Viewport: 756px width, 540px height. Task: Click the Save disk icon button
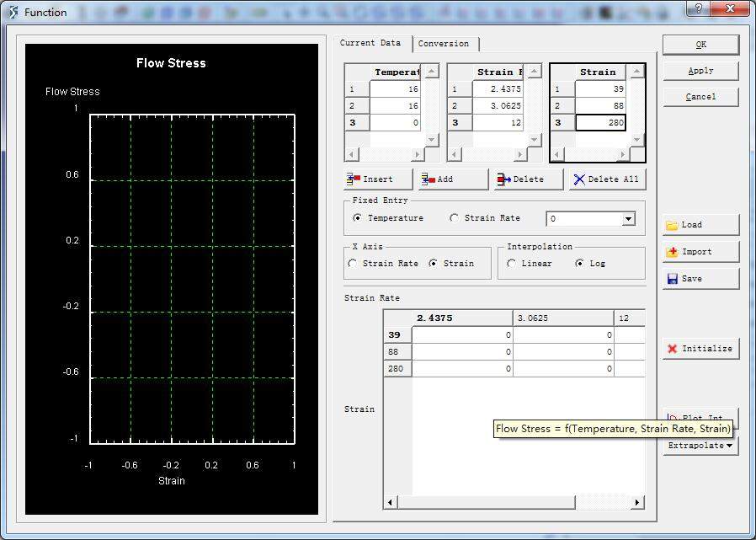700,279
